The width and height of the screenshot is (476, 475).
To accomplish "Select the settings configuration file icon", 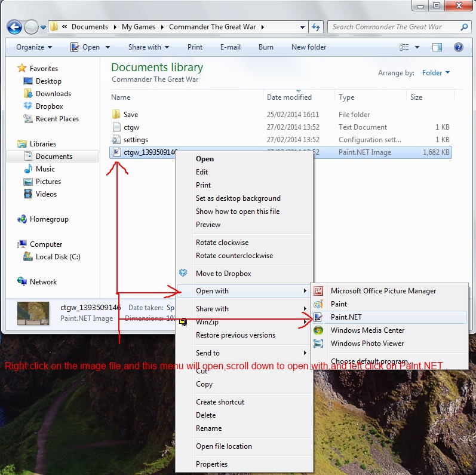I will 116,140.
